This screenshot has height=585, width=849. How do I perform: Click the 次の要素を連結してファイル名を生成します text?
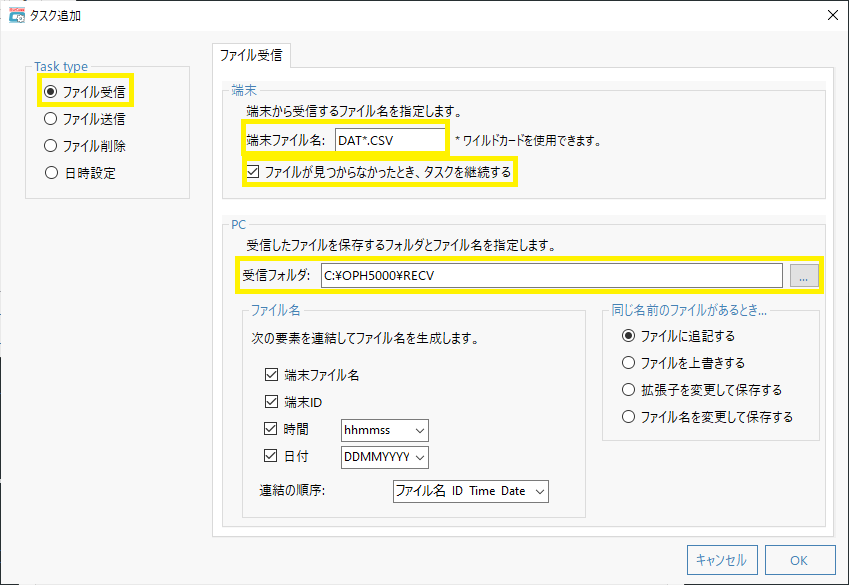(365, 339)
